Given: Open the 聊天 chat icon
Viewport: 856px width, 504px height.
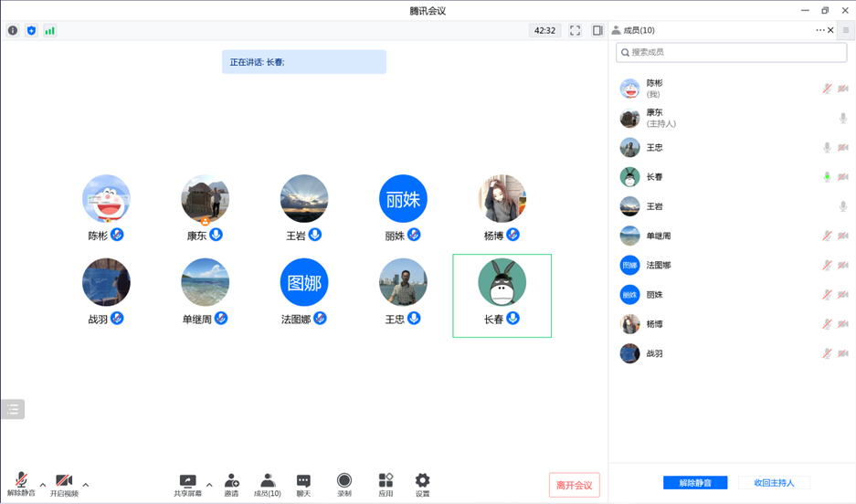Looking at the screenshot, I should pyautogui.click(x=303, y=484).
